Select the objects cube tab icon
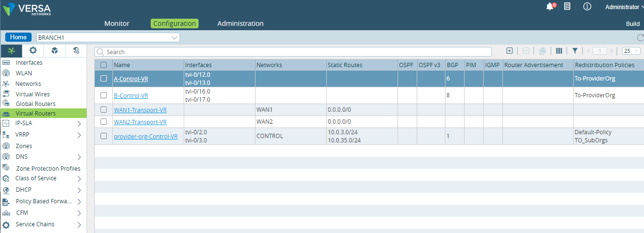 coord(55,50)
